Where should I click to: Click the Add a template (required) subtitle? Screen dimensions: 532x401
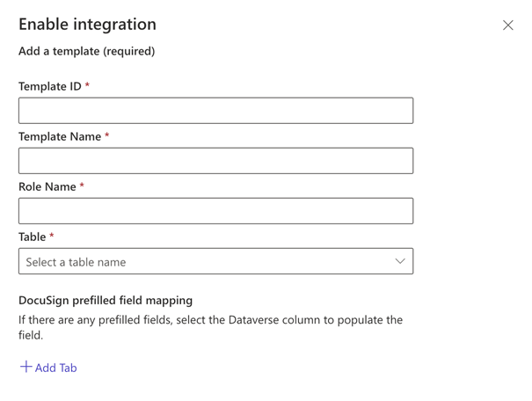click(x=86, y=51)
